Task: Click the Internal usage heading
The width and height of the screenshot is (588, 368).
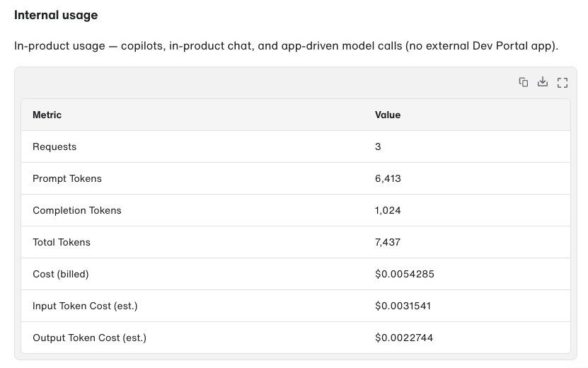Action: pyautogui.click(x=56, y=15)
